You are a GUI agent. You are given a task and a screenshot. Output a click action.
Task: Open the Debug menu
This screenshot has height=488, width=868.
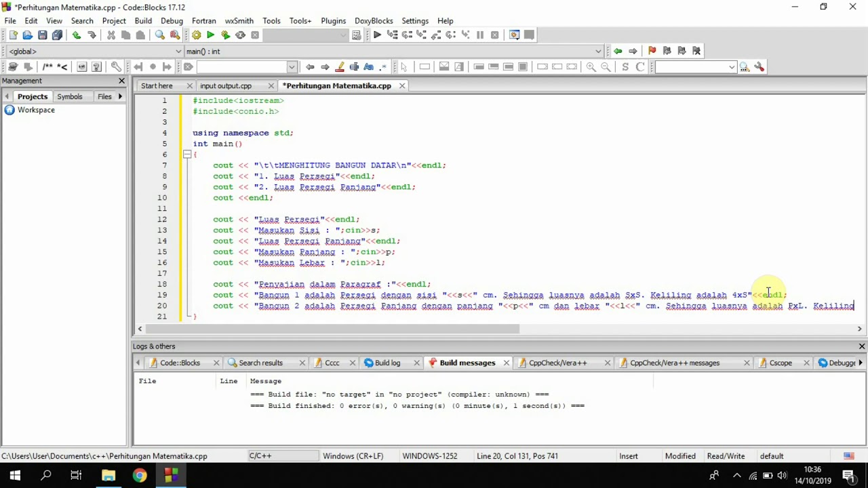[172, 21]
